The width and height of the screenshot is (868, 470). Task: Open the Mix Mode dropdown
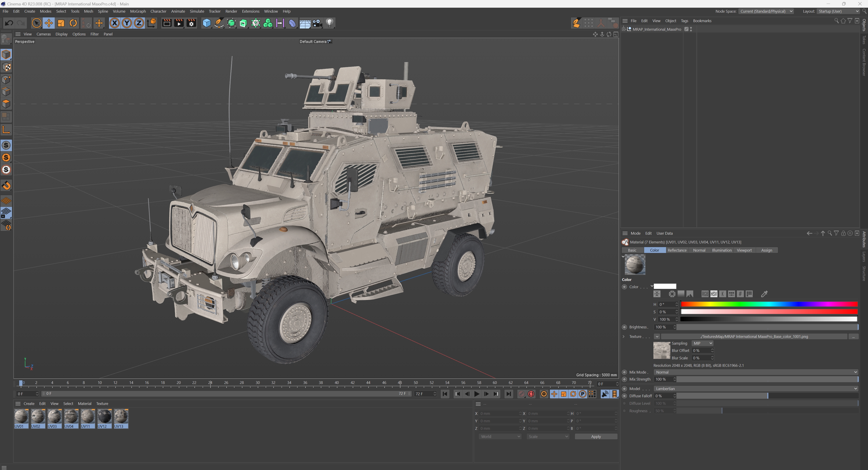click(755, 372)
